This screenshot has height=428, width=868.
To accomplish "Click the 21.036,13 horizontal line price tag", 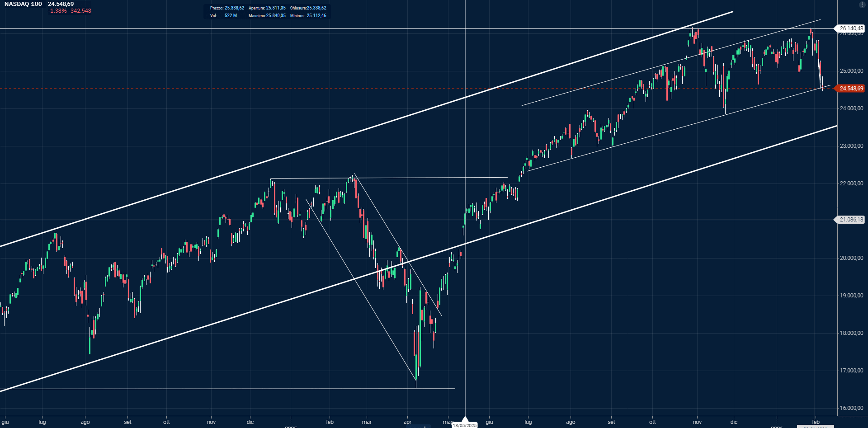I will tap(851, 220).
